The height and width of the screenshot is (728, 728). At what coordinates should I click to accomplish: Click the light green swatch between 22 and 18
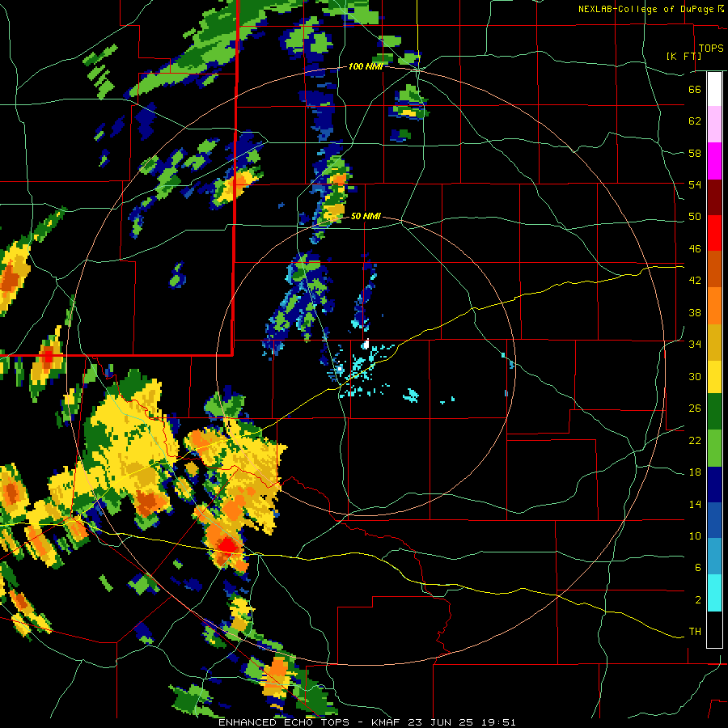[714, 447]
